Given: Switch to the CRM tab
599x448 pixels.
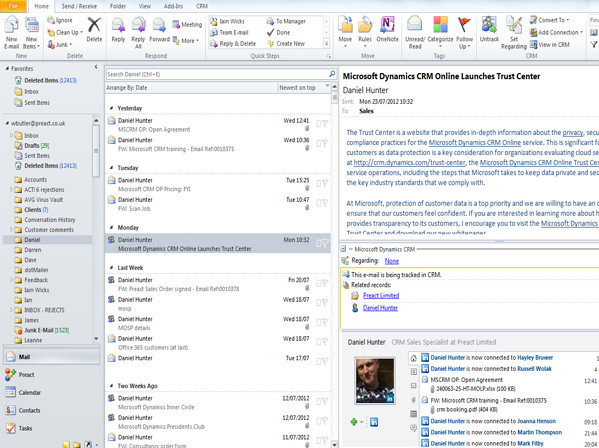Looking at the screenshot, I should [202, 6].
